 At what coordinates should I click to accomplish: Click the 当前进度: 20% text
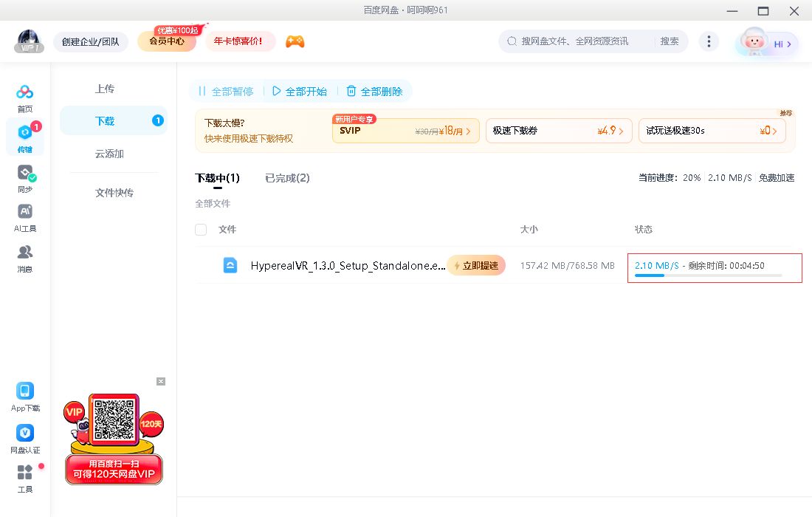pos(670,178)
